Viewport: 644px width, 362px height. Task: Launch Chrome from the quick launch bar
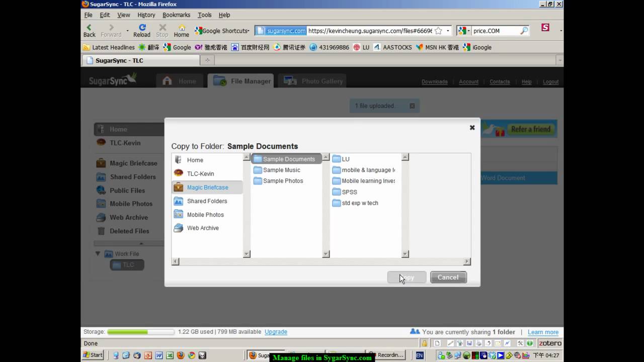[192, 355]
